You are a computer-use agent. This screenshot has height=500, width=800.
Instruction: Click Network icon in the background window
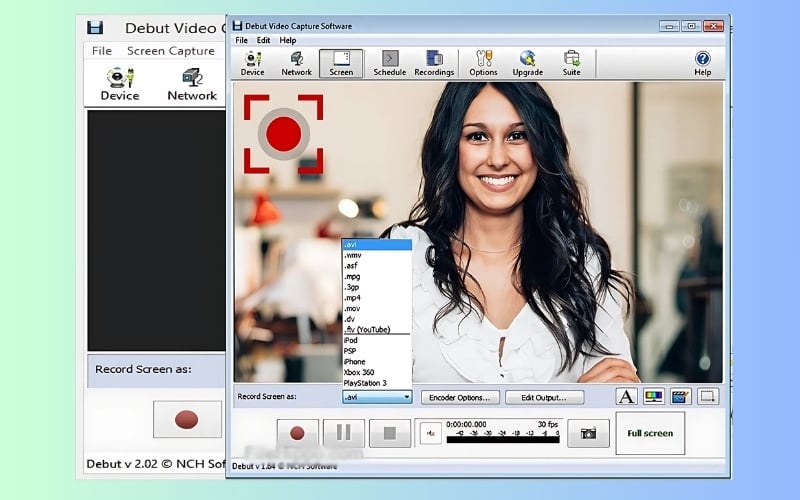tap(192, 84)
